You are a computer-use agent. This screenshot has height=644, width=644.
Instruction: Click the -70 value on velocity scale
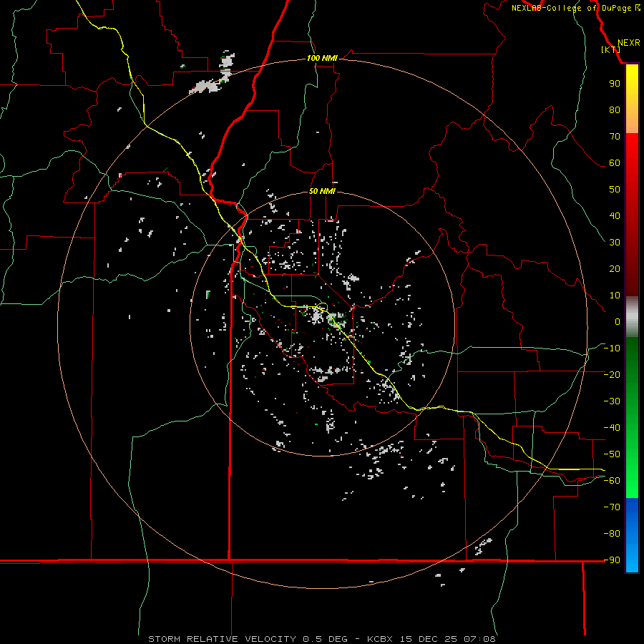[612, 507]
